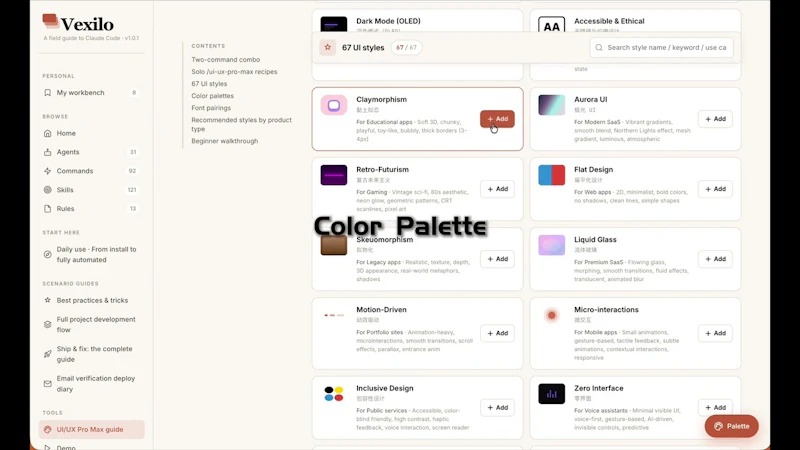800x450 pixels.
Task: Click Aurora UI gradient thumbnail
Action: pyautogui.click(x=552, y=105)
